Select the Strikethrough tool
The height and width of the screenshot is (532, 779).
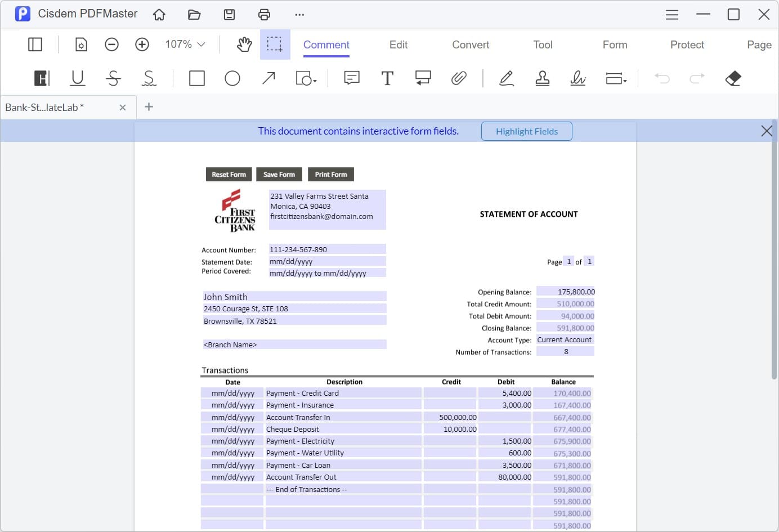click(x=113, y=78)
